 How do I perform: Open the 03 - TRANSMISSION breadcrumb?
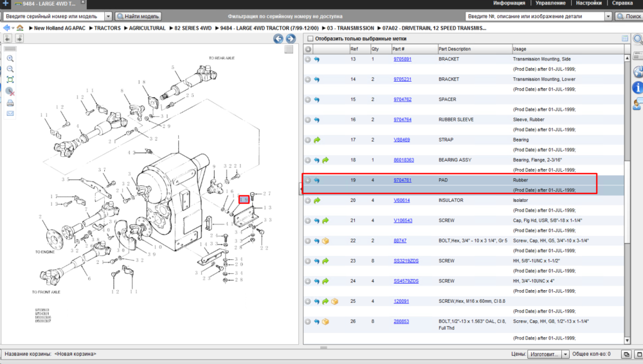coord(350,28)
